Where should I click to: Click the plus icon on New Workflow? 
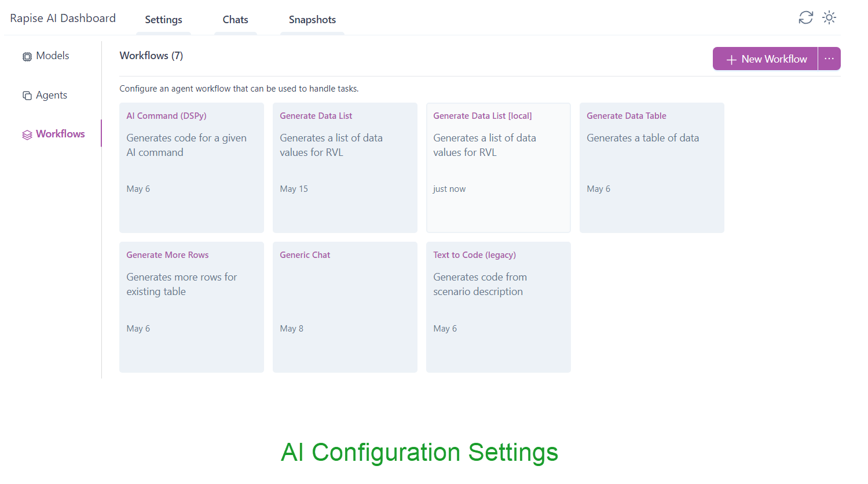coord(731,60)
